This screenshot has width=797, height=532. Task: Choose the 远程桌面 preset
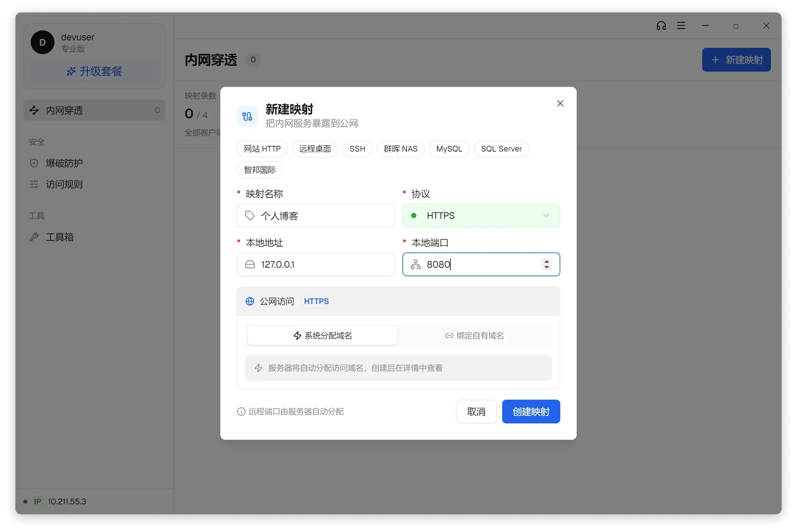point(315,149)
